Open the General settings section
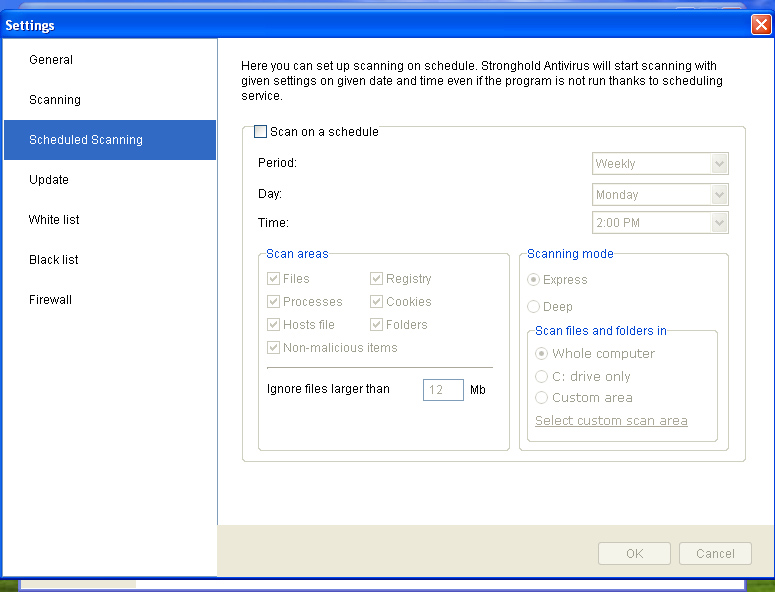Viewport: 775px width, 592px height. [110, 60]
